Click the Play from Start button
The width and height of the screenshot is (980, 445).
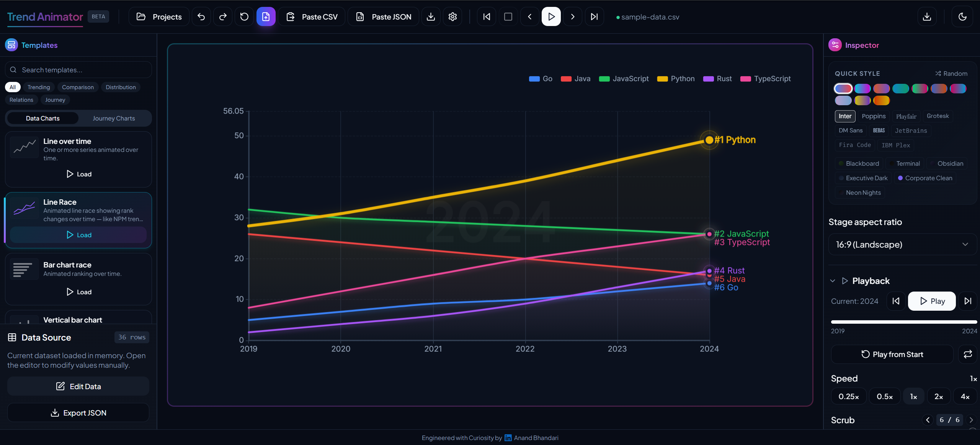[x=892, y=354]
